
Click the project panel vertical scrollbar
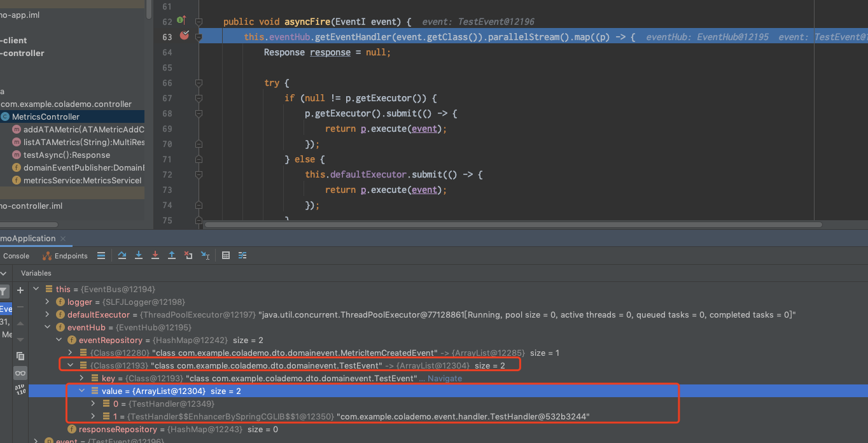[149, 9]
